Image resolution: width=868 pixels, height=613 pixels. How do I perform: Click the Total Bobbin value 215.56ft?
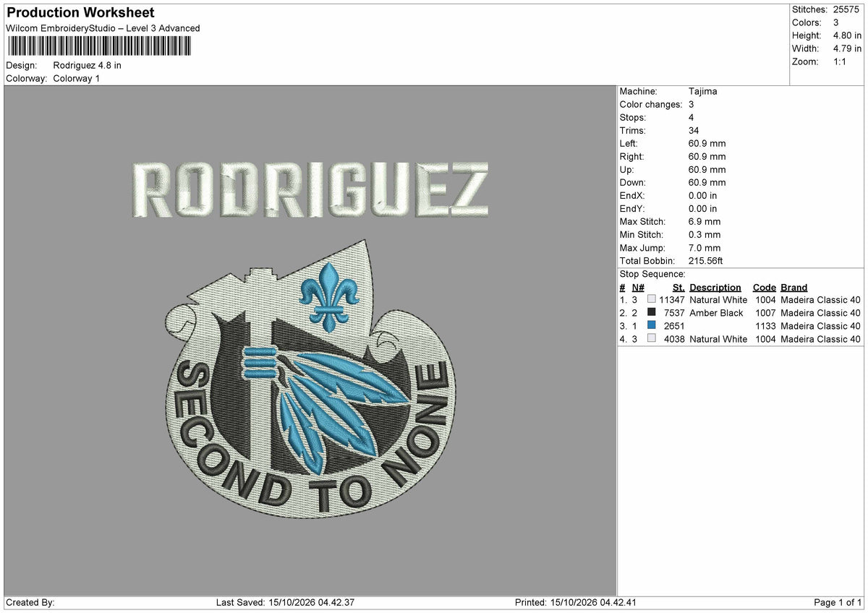[706, 261]
